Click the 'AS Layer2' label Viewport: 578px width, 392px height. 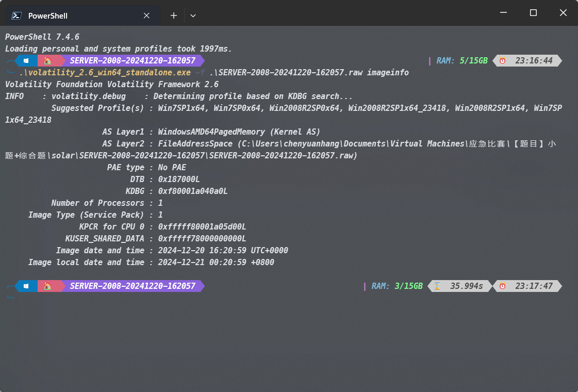tap(123, 143)
